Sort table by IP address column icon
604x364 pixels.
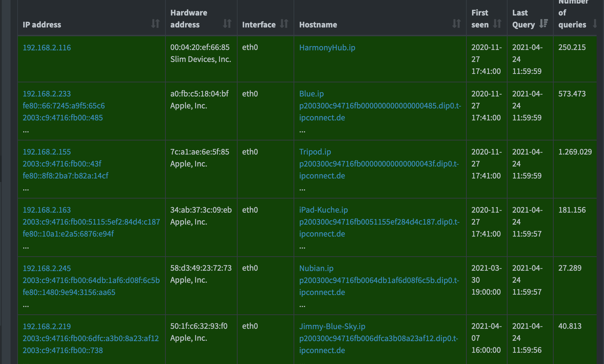[x=155, y=24]
